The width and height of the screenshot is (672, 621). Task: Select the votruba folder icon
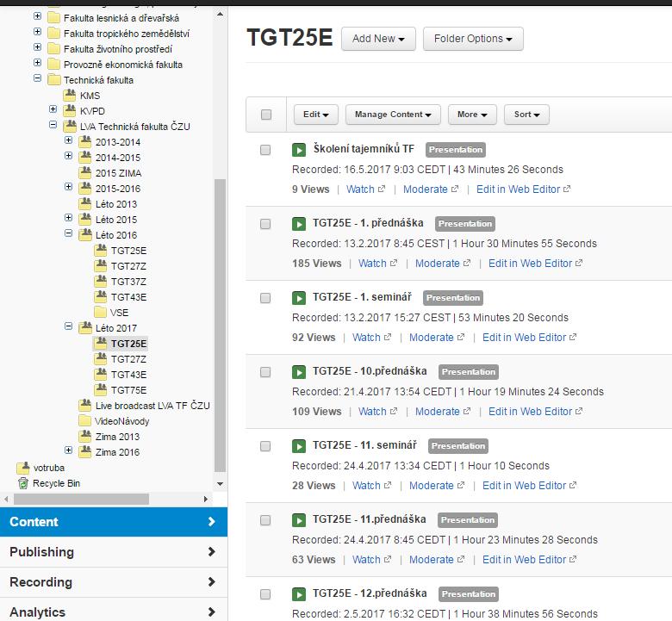click(22, 468)
